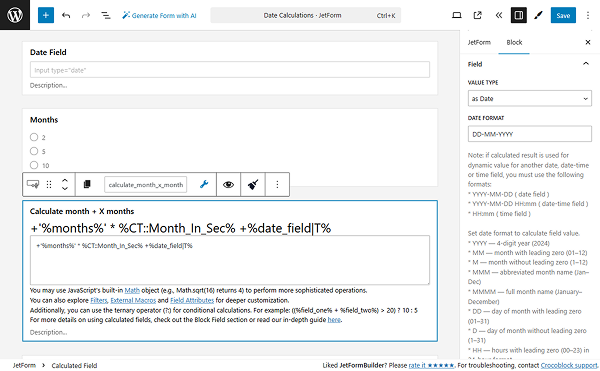Viewport: 600px width, 371px height.
Task: Move block down with arrow
Action: pyautogui.click(x=65, y=188)
